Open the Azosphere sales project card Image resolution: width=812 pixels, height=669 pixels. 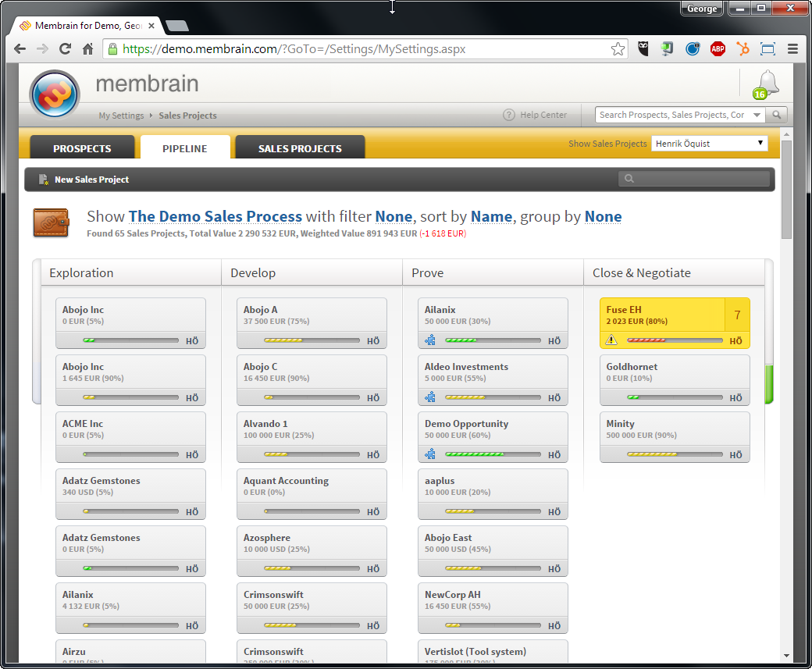(x=312, y=551)
